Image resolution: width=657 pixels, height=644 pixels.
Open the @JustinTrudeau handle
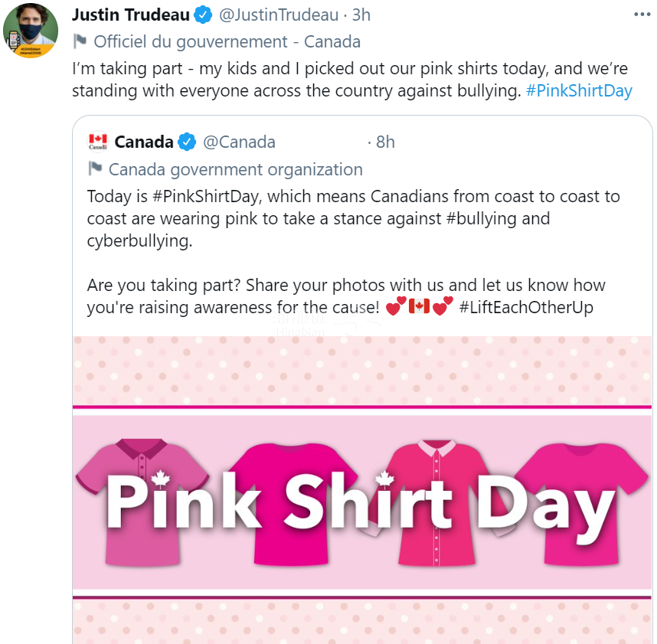[x=279, y=15]
